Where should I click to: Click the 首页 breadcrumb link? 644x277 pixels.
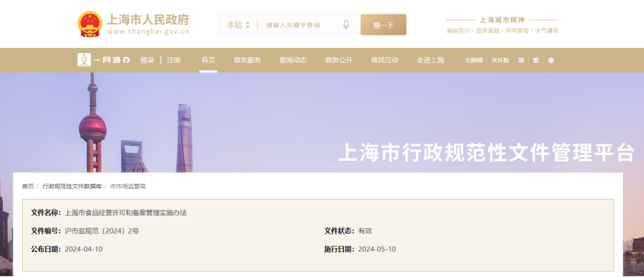coord(28,187)
